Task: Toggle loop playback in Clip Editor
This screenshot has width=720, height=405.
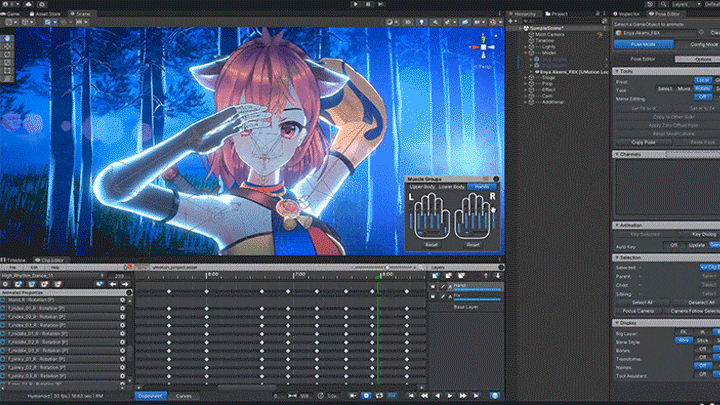Action: pyautogui.click(x=379, y=396)
